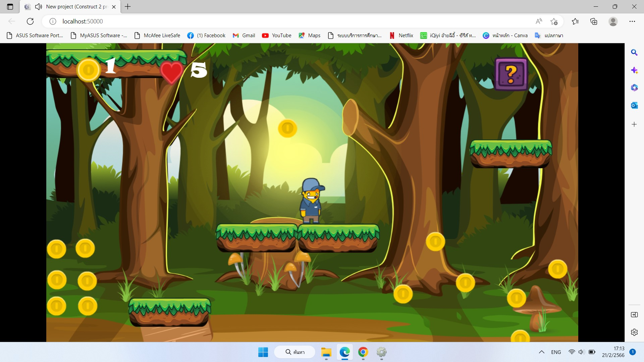Viewport: 644px width, 362px height.
Task: Open the Copilot sparkle sidebar icon
Action: click(x=634, y=70)
